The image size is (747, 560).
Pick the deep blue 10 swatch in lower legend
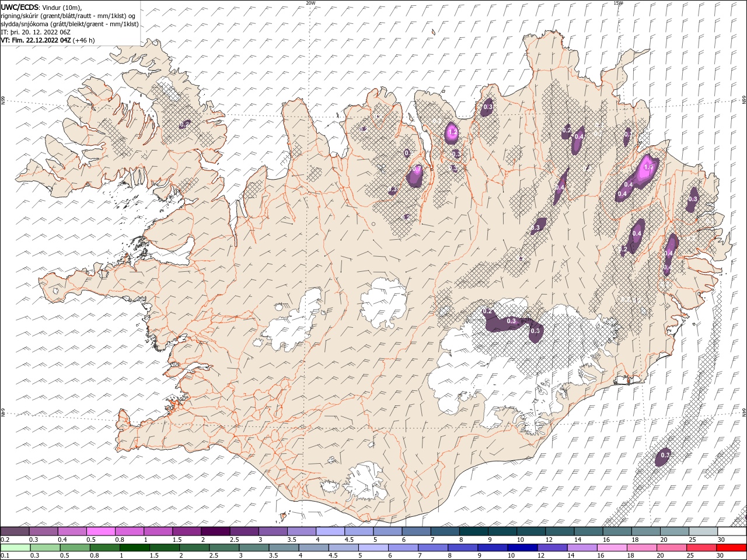pyautogui.click(x=522, y=548)
